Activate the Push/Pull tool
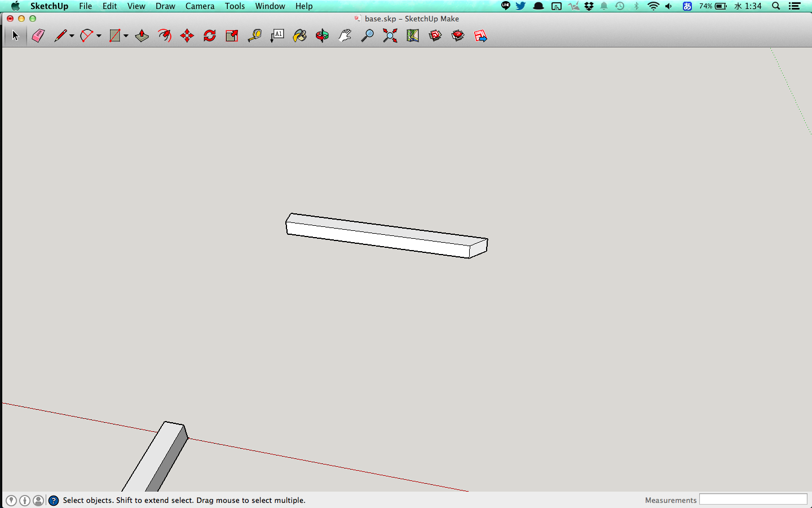This screenshot has width=812, height=508. (142, 36)
